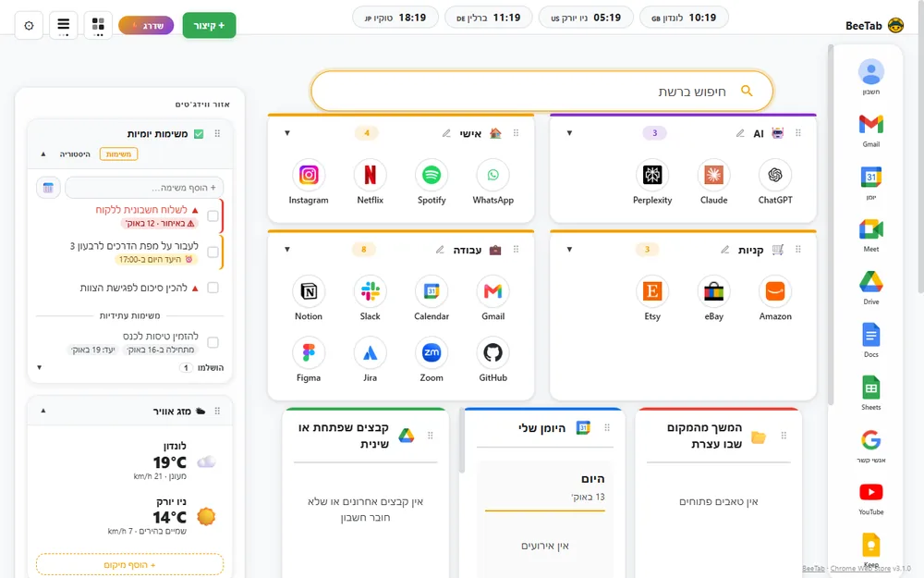The height and width of the screenshot is (578, 924).
Task: Open Notion in the work group
Action: (309, 291)
